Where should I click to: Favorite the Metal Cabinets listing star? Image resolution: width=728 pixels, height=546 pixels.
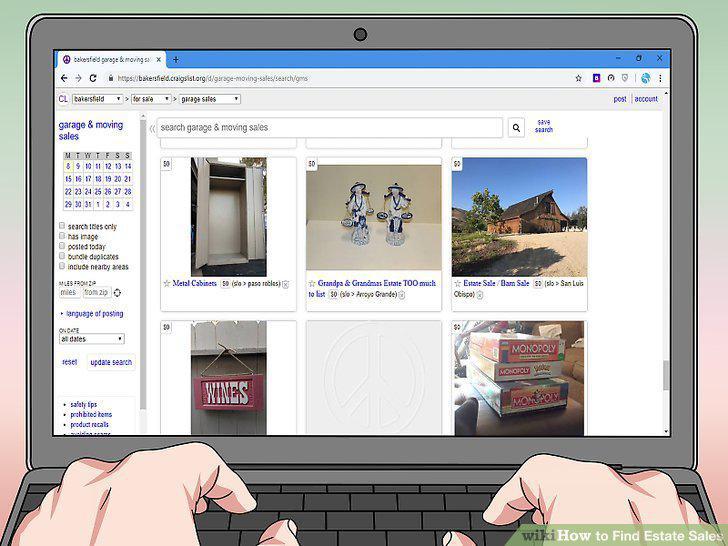[x=167, y=283]
